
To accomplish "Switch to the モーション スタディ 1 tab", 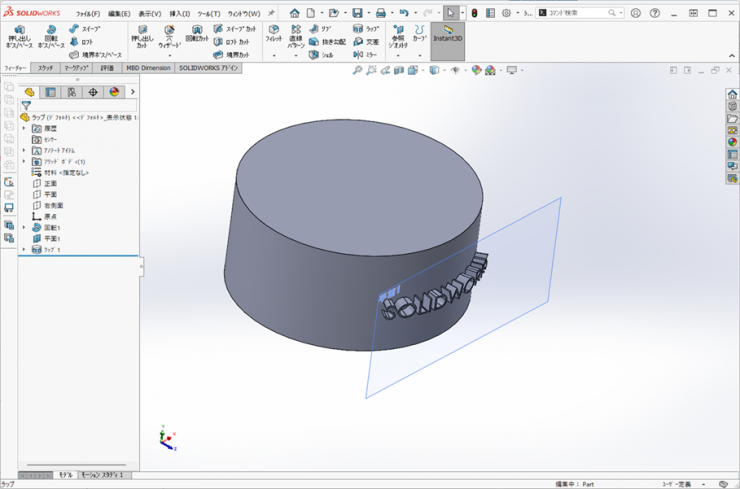I will click(103, 475).
